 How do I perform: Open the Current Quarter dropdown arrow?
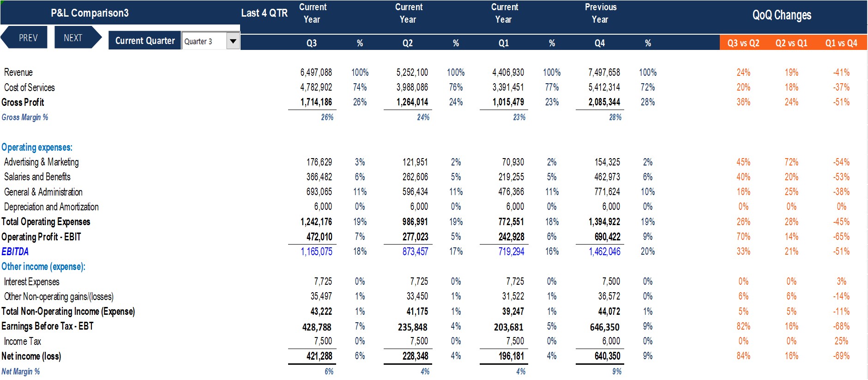[233, 41]
